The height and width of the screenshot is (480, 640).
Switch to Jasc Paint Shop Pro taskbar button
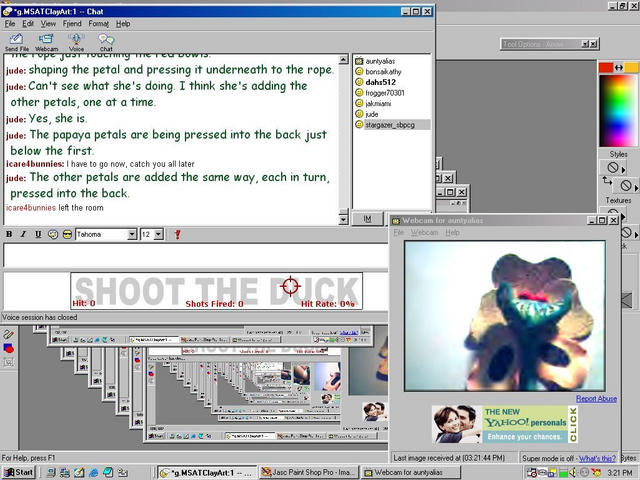click(x=309, y=472)
